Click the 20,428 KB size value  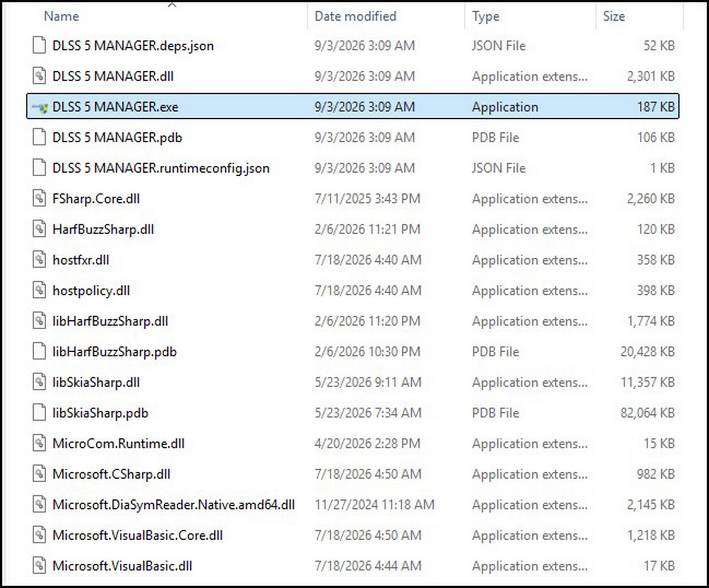coord(648,352)
